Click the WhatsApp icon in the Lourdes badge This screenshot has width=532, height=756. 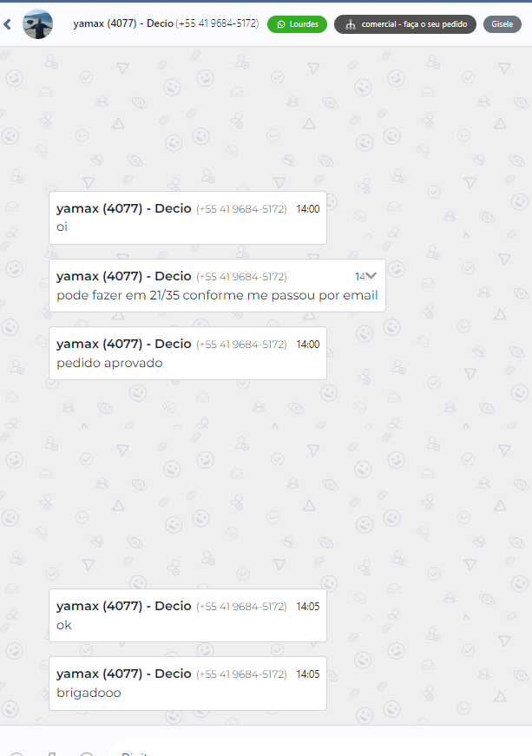pyautogui.click(x=281, y=24)
